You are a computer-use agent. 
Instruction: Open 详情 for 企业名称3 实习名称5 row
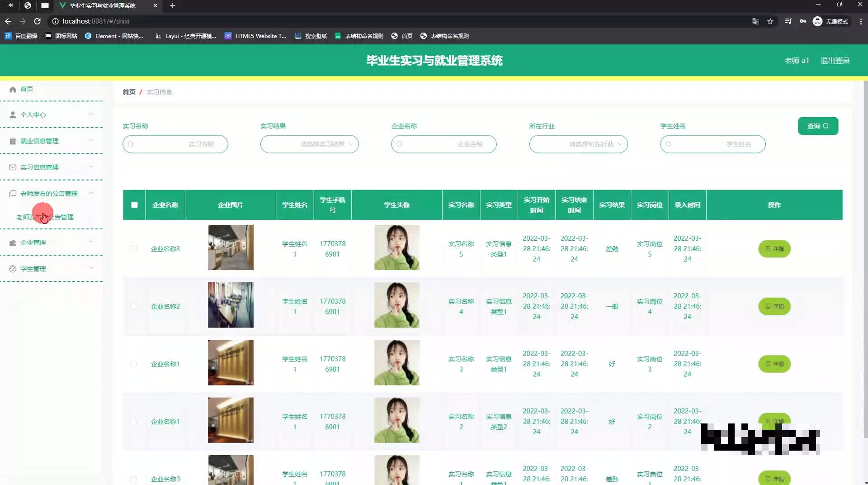pyautogui.click(x=774, y=248)
